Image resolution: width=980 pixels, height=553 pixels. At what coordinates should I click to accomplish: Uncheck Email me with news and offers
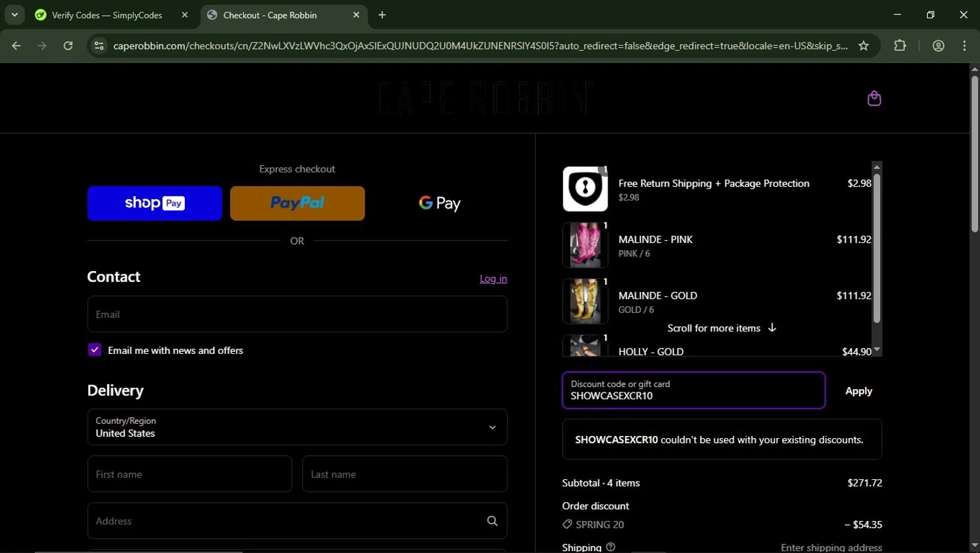pos(95,350)
